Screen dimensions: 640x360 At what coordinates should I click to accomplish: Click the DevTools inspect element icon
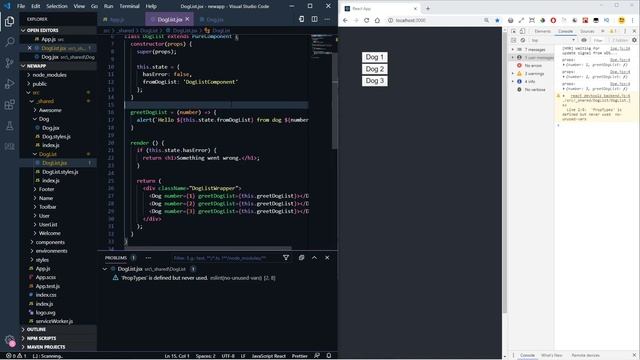click(x=513, y=31)
